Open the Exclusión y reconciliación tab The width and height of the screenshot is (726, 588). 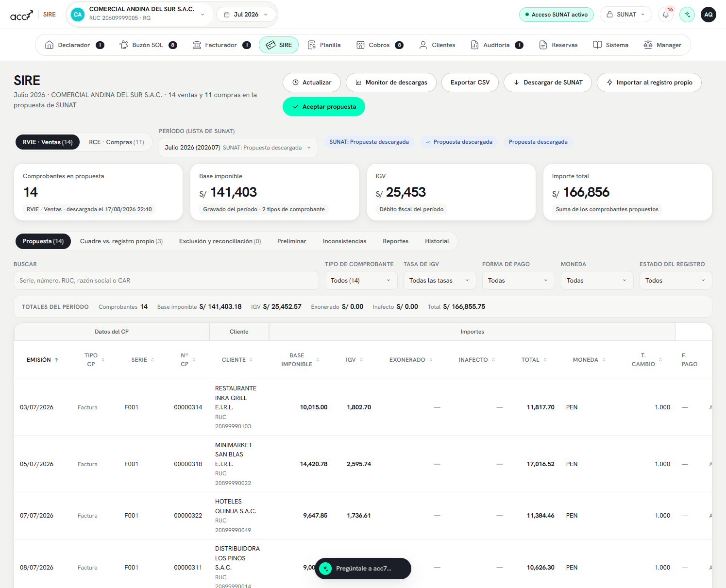220,241
